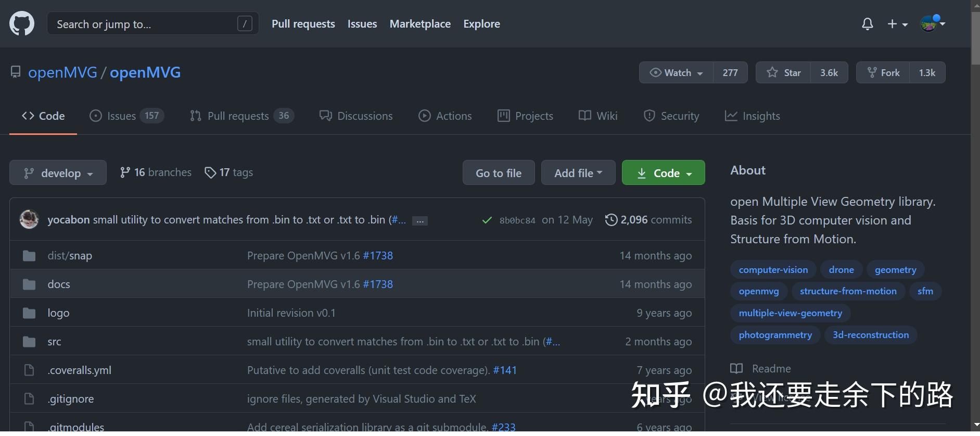This screenshot has width=980, height=436.
Task: Click Pull requests in the top navigation
Action: pos(303,24)
